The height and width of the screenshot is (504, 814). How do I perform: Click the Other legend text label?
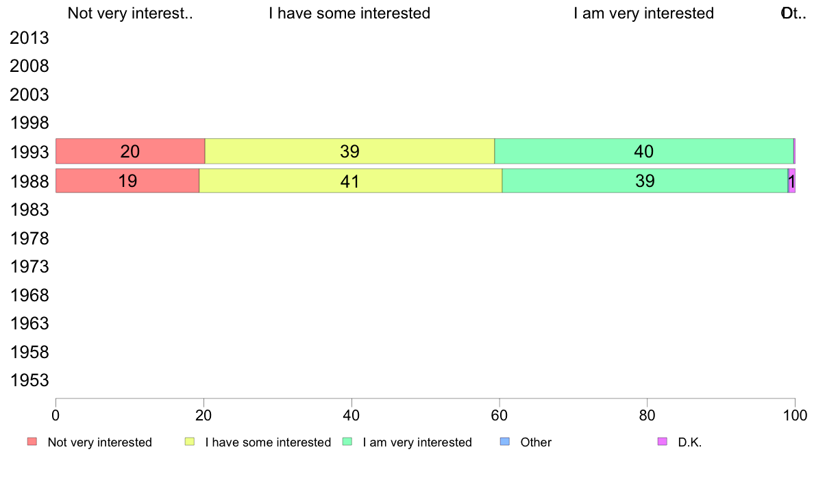(536, 442)
